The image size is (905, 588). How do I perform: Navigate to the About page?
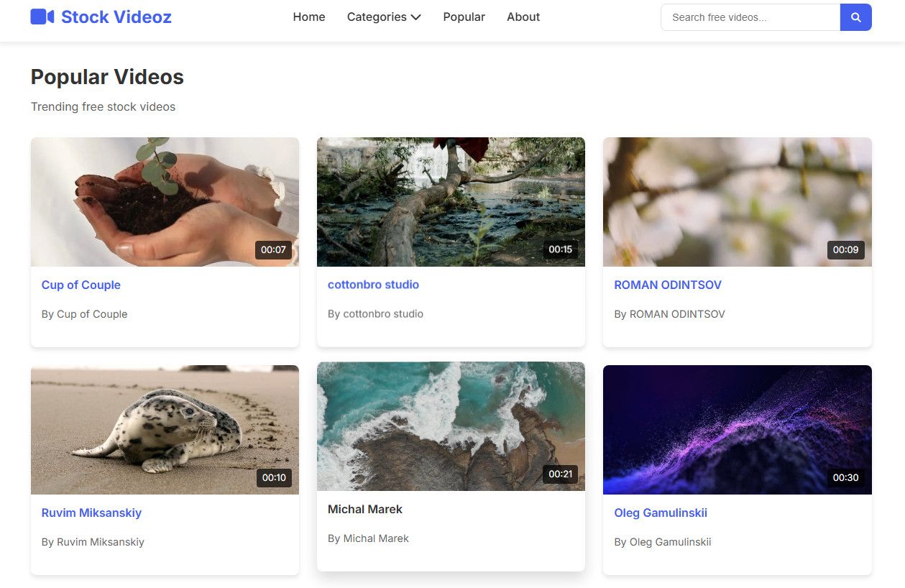523,17
